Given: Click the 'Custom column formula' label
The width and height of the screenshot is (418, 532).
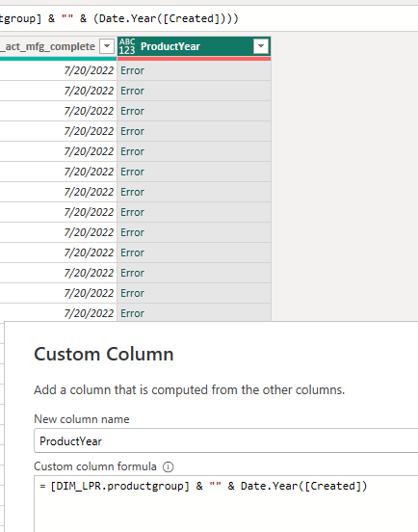Looking at the screenshot, I should click(x=95, y=466).
